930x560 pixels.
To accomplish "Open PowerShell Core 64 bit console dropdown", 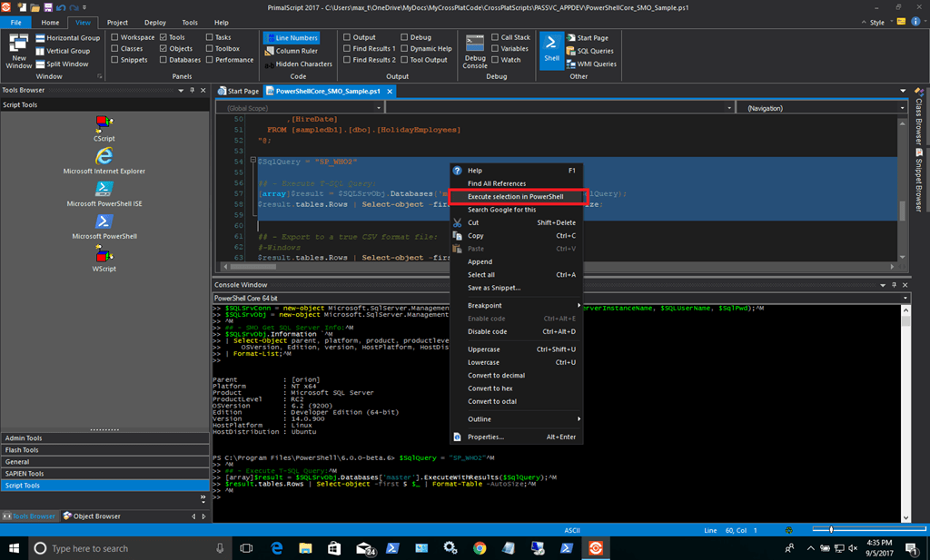I will click(905, 298).
